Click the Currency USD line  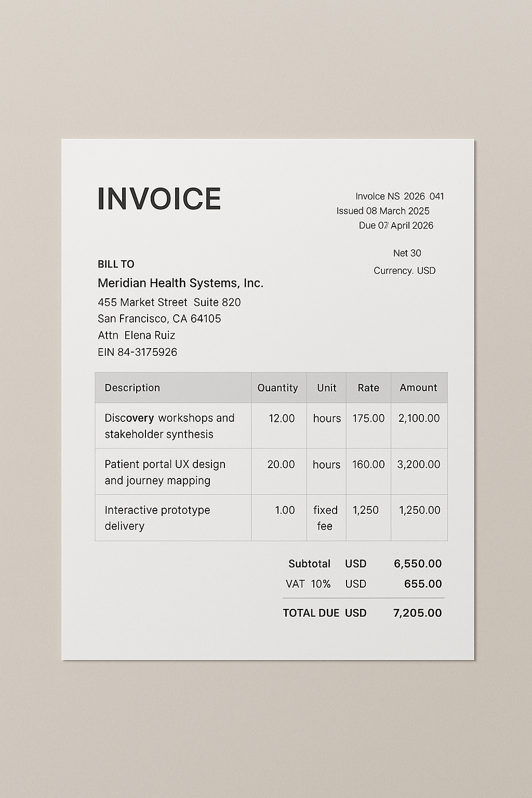(405, 271)
